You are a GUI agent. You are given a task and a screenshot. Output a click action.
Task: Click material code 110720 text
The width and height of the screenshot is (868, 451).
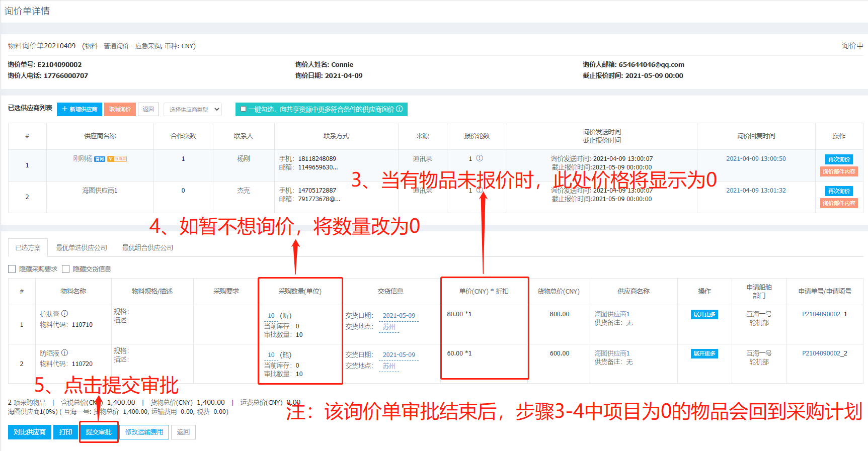point(82,364)
